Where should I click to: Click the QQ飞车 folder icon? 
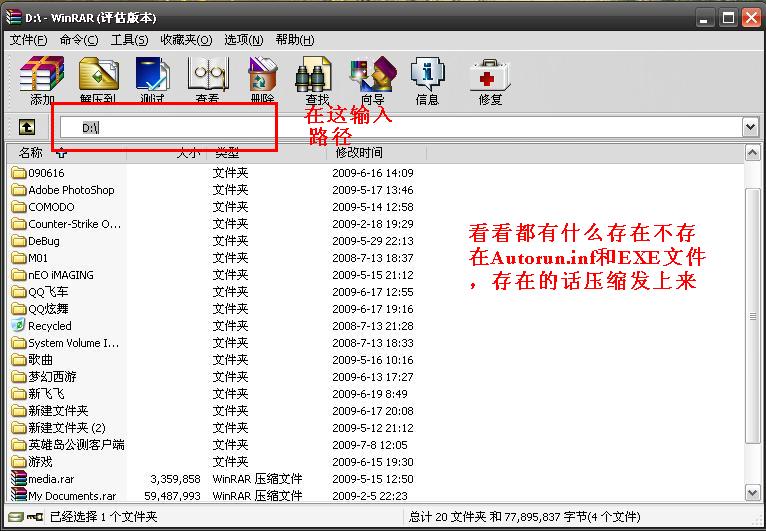[x=19, y=292]
